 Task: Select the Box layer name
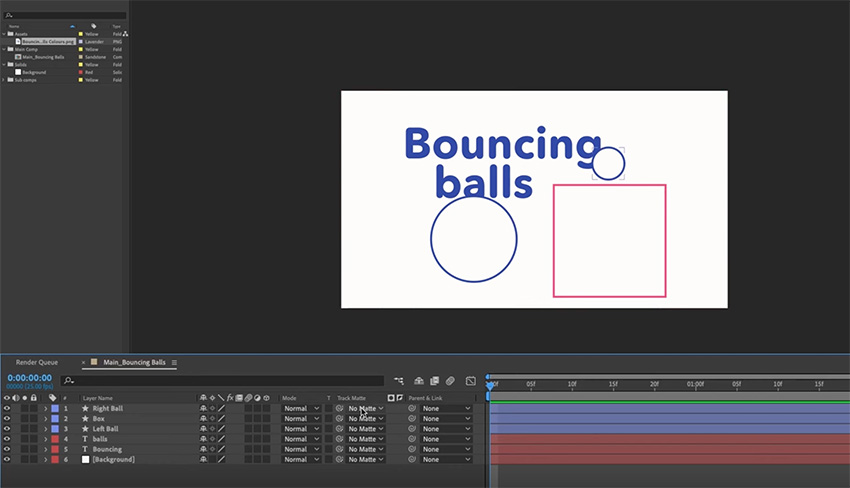coord(98,419)
